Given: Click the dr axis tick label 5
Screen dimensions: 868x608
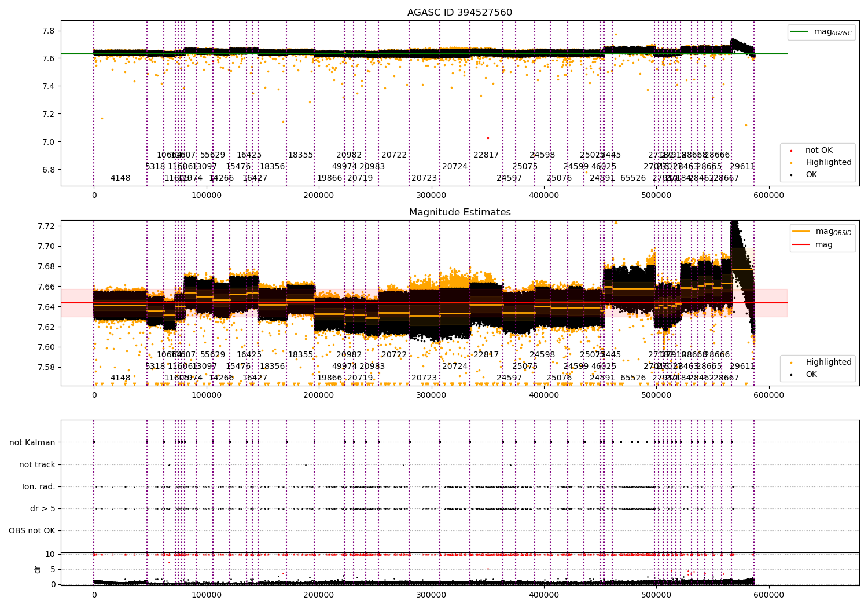Looking at the screenshot, I should (53, 569).
